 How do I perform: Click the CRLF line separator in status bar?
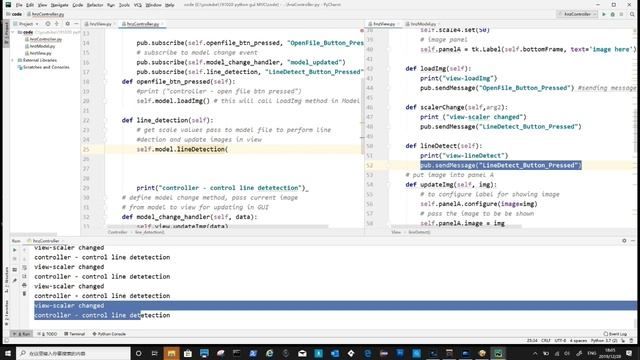pos(546,340)
